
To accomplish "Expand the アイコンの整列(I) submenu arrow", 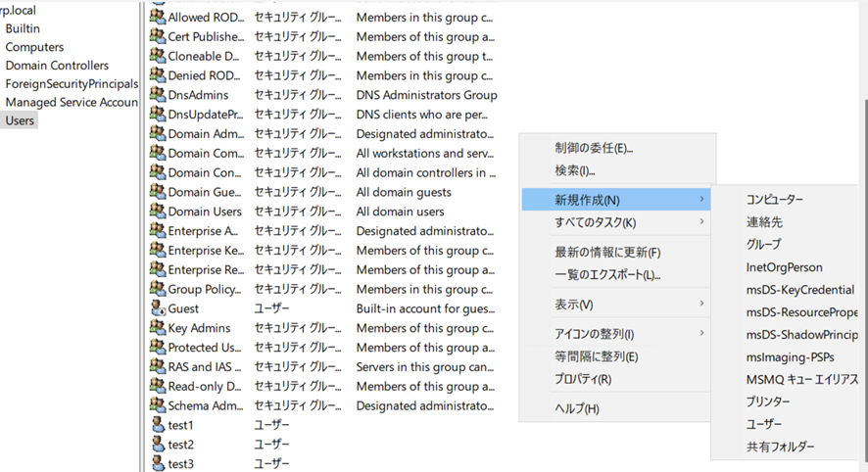I will pos(701,333).
